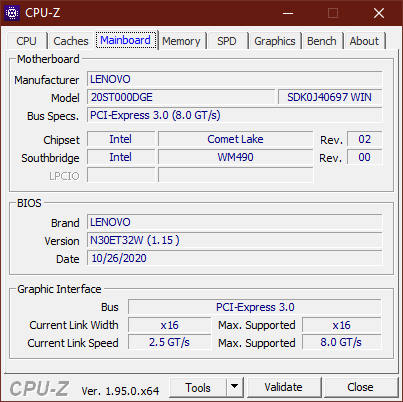Image resolution: width=403 pixels, height=402 pixels.
Task: Click the version text Ver. 1.95.0.x64
Action: [120, 391]
